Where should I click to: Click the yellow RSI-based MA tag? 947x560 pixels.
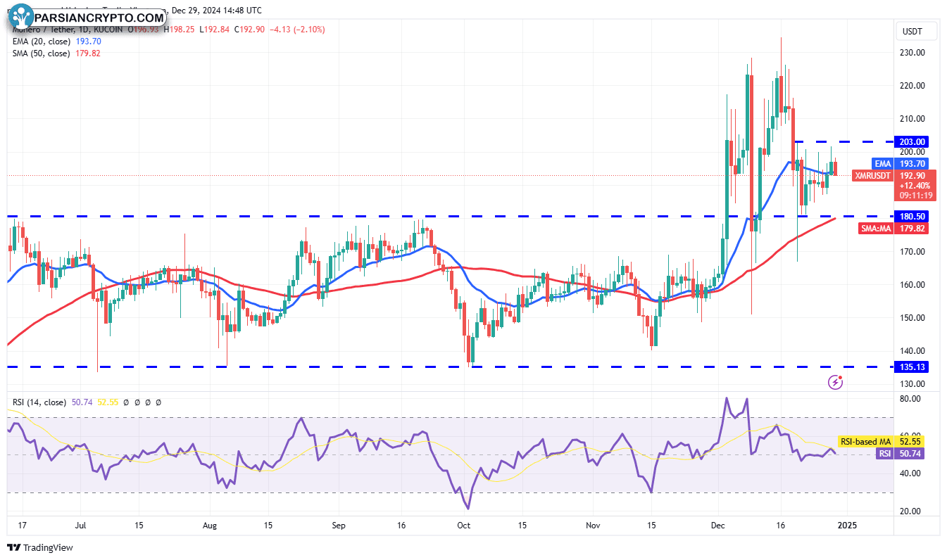pyautogui.click(x=866, y=442)
